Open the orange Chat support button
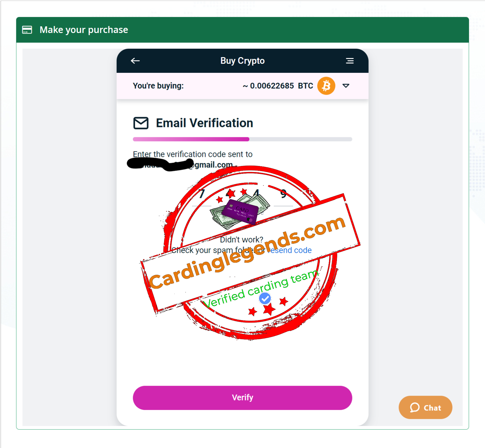Screen dimensions: 485x448 425,407
